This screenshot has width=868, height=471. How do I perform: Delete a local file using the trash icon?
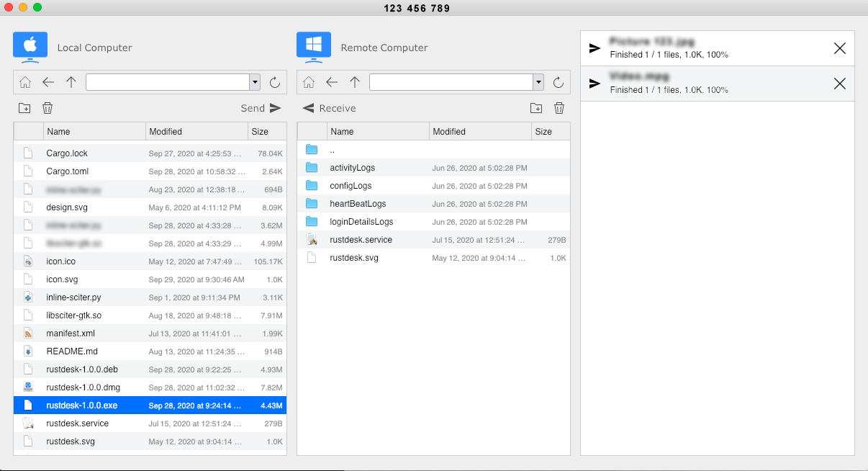pyautogui.click(x=48, y=107)
